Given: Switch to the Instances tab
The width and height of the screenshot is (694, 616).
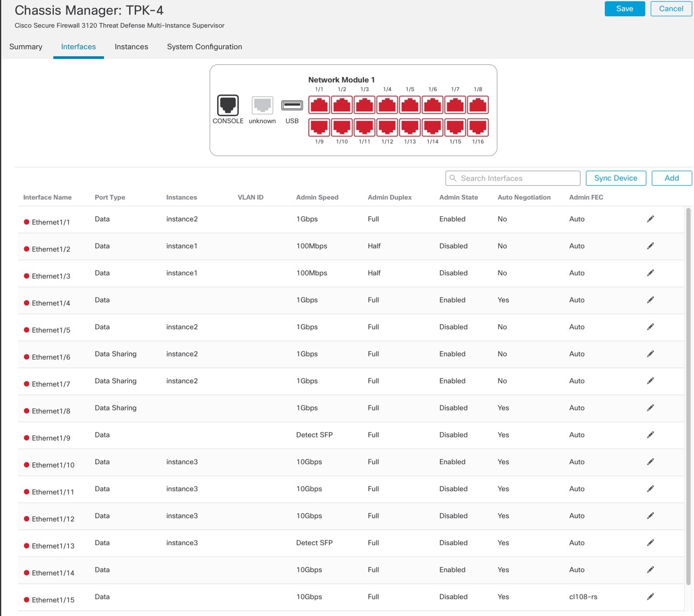Looking at the screenshot, I should coord(131,46).
